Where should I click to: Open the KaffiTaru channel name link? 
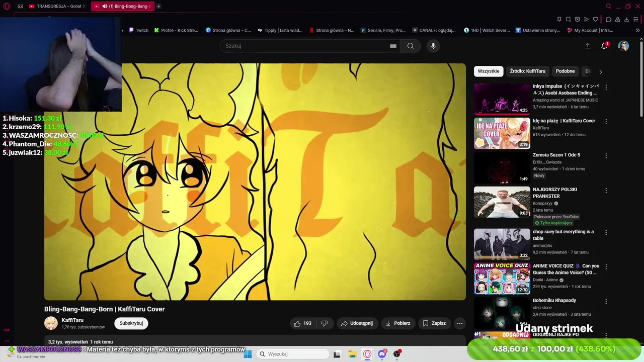pyautogui.click(x=72, y=320)
